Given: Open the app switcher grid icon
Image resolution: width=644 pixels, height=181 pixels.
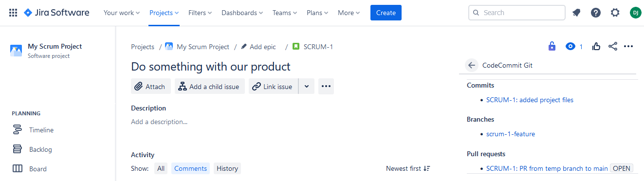Looking at the screenshot, I should click(13, 13).
